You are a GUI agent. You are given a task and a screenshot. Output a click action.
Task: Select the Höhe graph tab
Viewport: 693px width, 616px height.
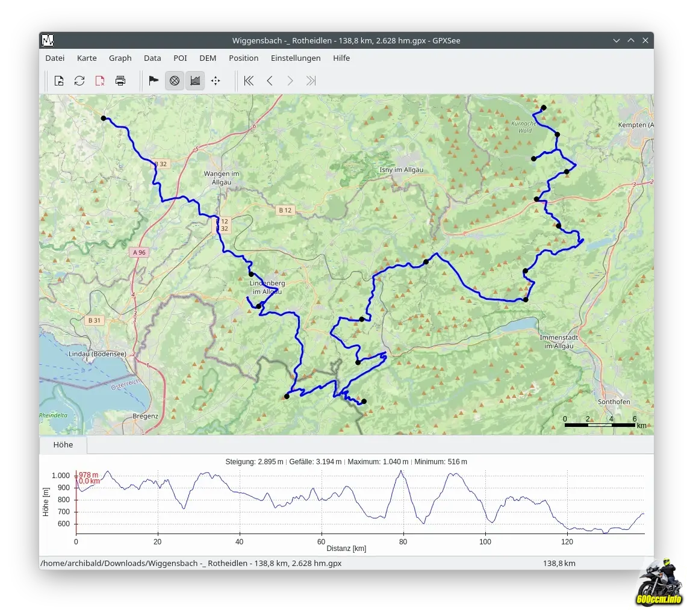pos(63,445)
